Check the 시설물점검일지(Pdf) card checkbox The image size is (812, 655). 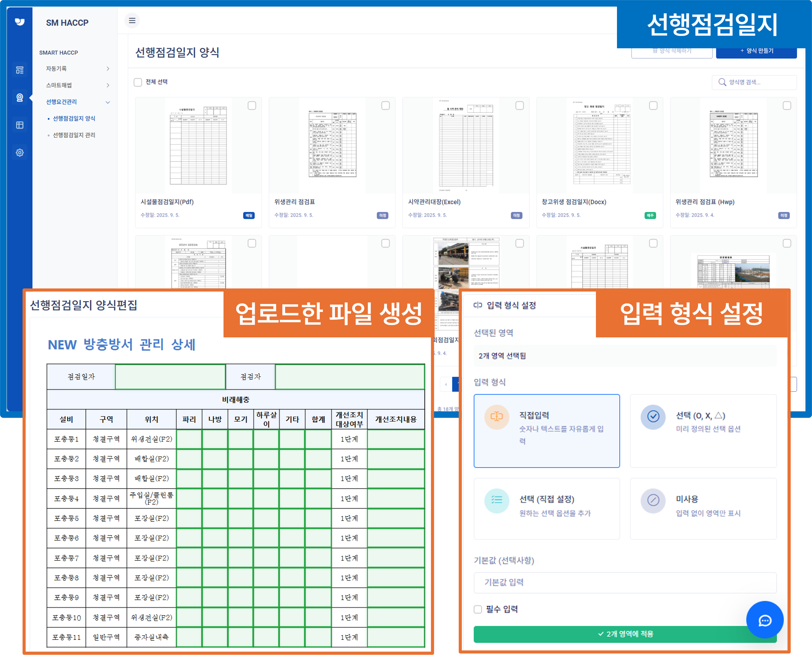point(252,105)
